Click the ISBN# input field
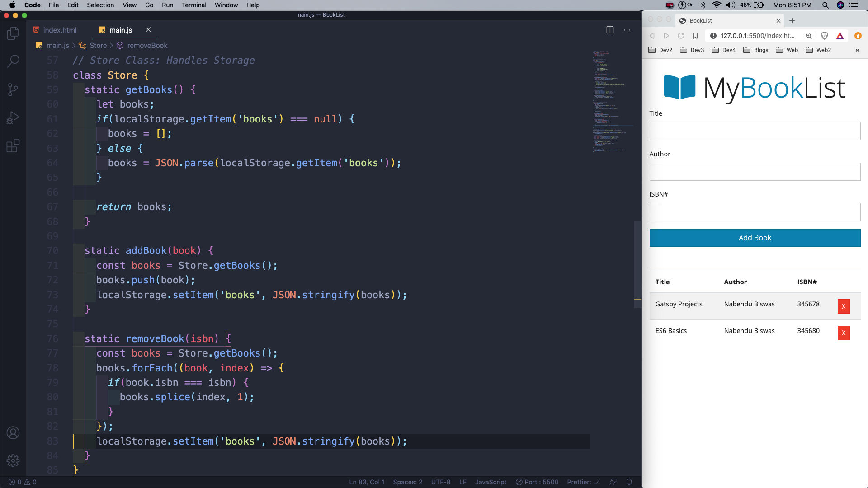 tap(755, 212)
